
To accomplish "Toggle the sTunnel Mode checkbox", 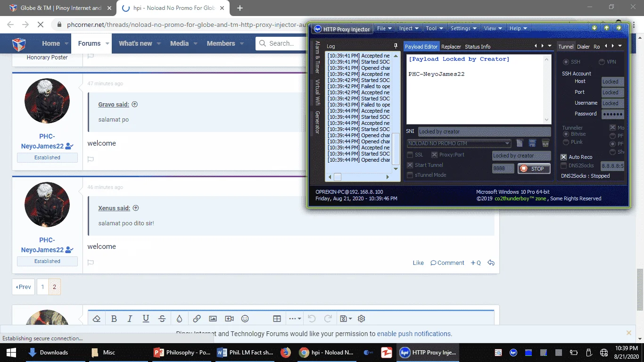I will [x=410, y=175].
